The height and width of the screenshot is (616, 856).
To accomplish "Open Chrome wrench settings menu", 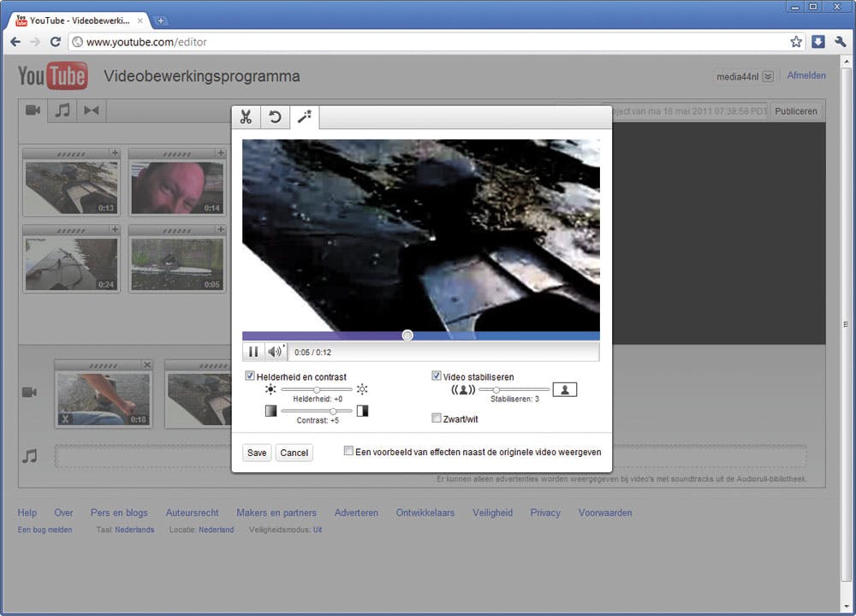I will pos(840,41).
